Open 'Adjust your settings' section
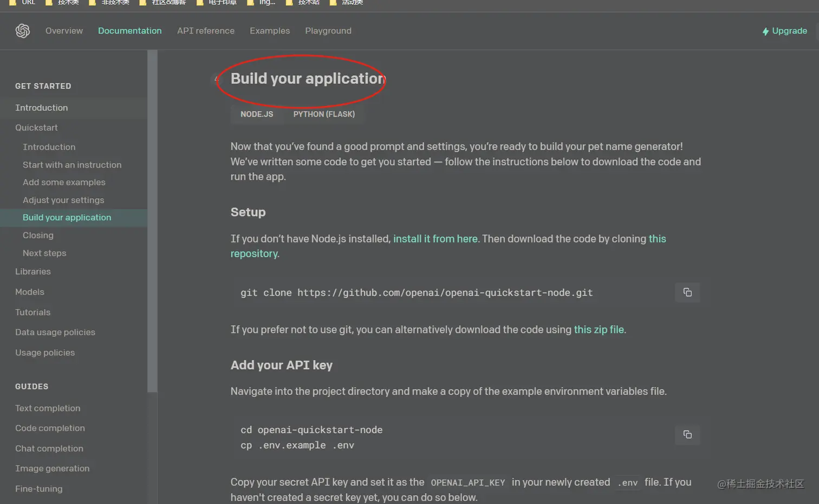This screenshot has height=504, width=819. pyautogui.click(x=63, y=200)
